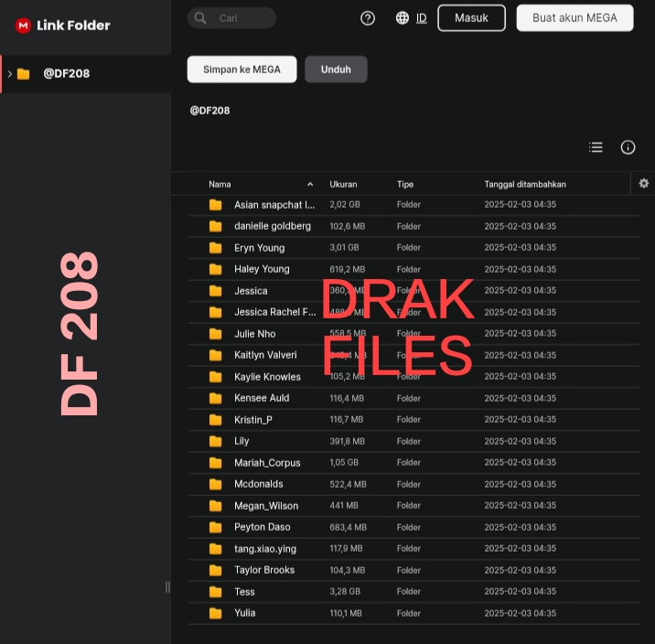Click the folder icon in the 2,02 GB row

coord(216,205)
